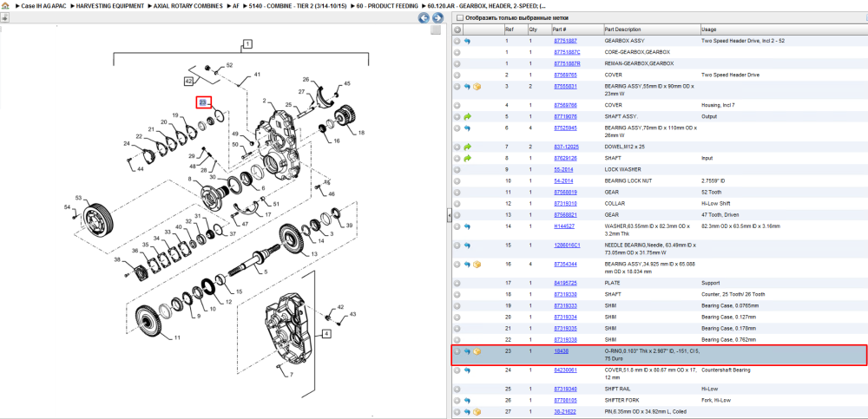
Task: Add GEAR 87568819 using its plus icon
Action: click(457, 192)
